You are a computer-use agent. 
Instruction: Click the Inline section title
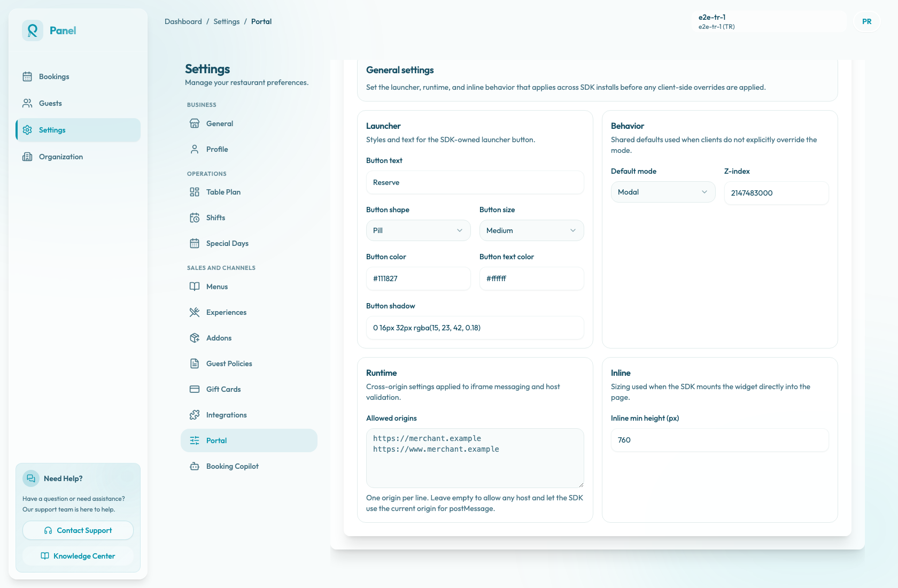pyautogui.click(x=621, y=373)
